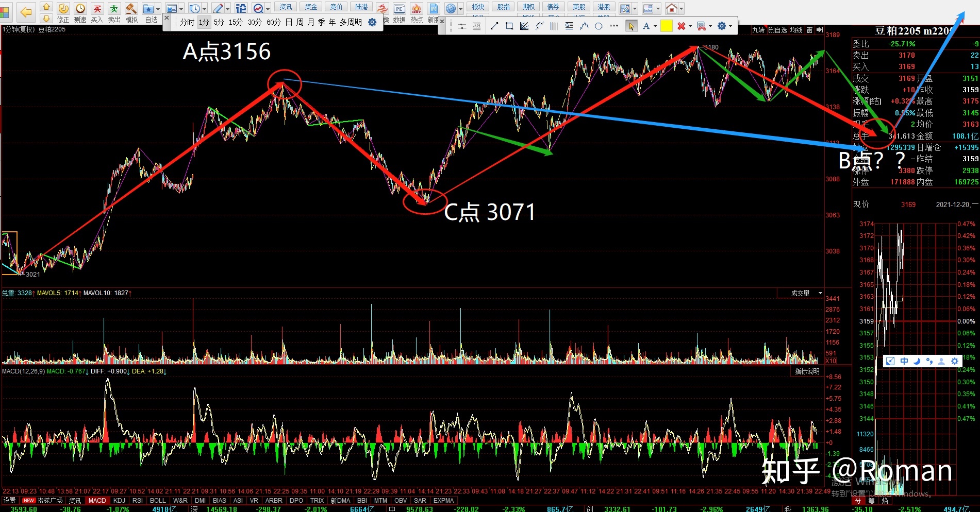The height and width of the screenshot is (512, 980).
Task: Open the period toolbar settings gear
Action: pos(372,22)
